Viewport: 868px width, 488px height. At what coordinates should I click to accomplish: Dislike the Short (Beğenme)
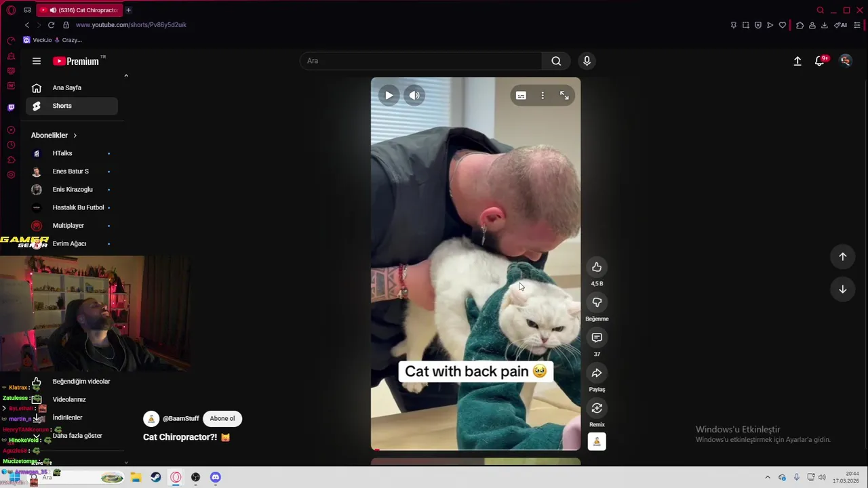pyautogui.click(x=597, y=302)
